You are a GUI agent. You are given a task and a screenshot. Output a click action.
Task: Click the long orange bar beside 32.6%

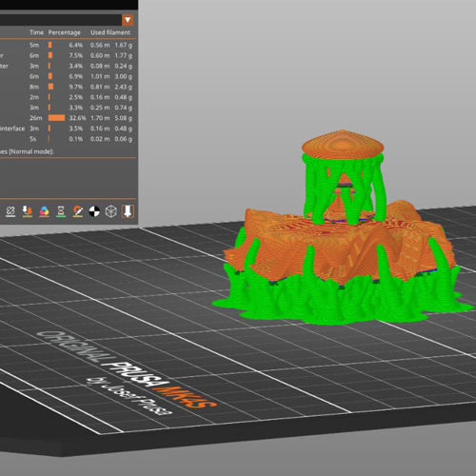(56, 118)
